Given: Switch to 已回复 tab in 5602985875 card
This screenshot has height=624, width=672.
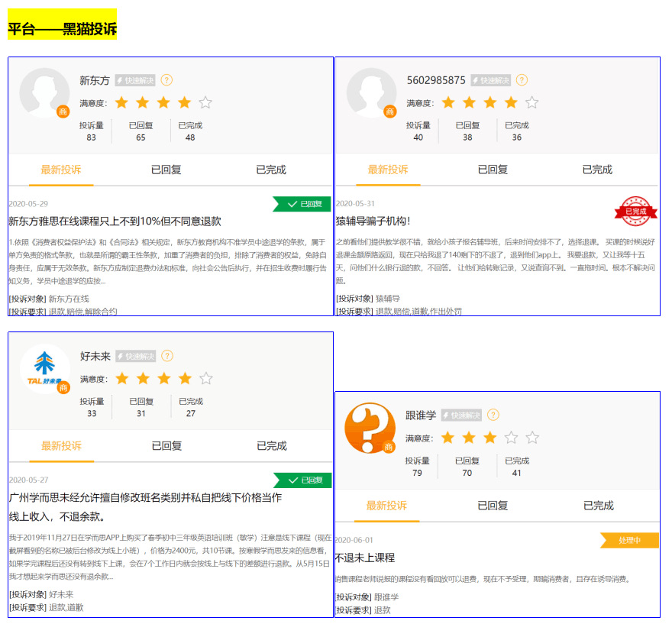Looking at the screenshot, I should pos(493,170).
